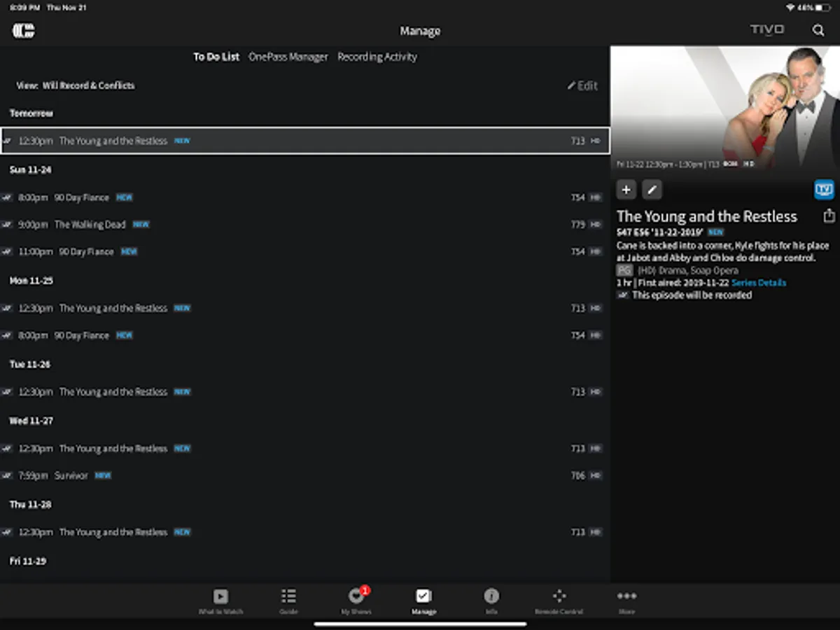The height and width of the screenshot is (630, 840).
Task: Tap the plus add button under show image
Action: click(x=626, y=189)
